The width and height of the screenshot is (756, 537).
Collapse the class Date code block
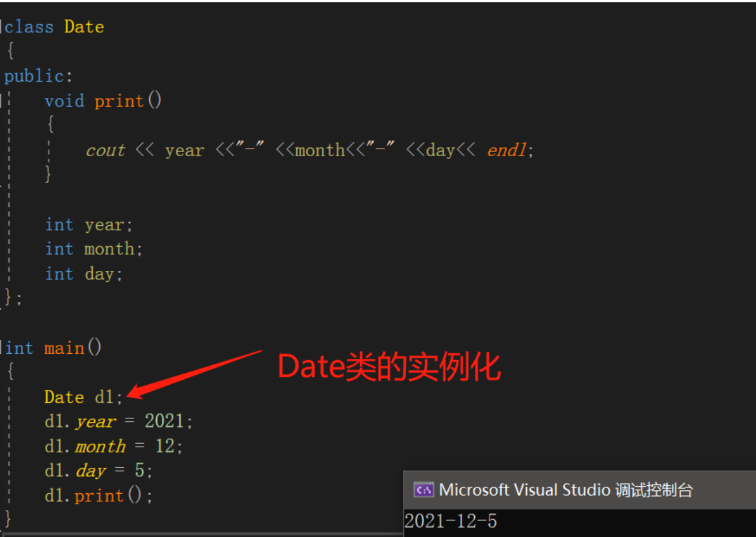tap(2, 27)
